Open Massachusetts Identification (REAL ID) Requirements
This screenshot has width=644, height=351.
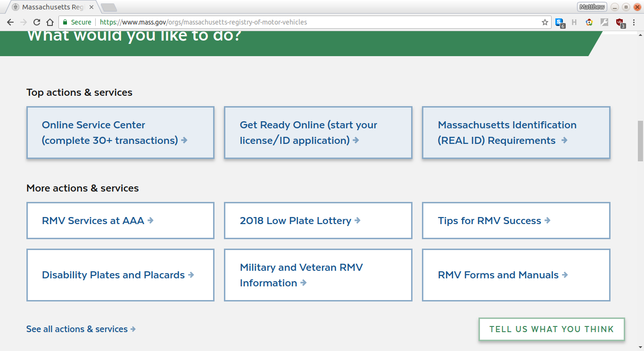pyautogui.click(x=516, y=133)
